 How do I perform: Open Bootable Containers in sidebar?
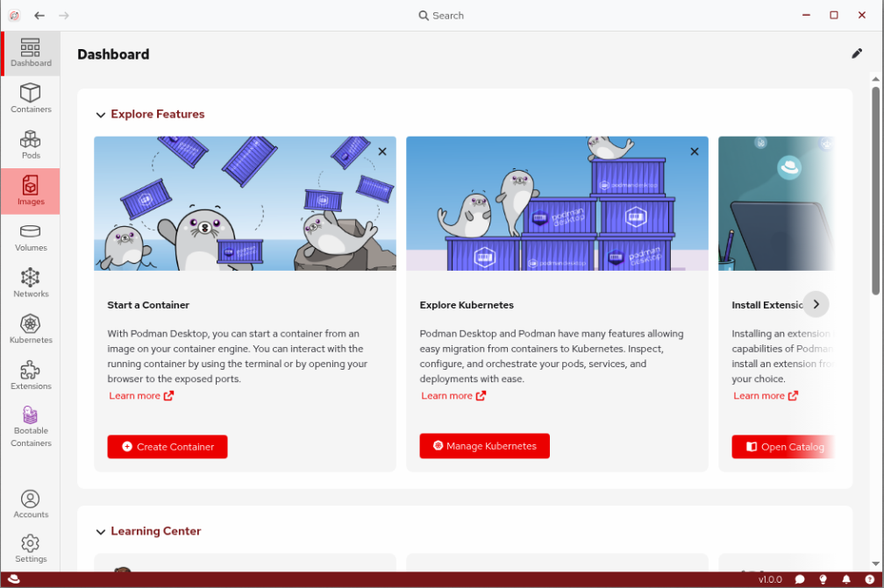pyautogui.click(x=31, y=426)
